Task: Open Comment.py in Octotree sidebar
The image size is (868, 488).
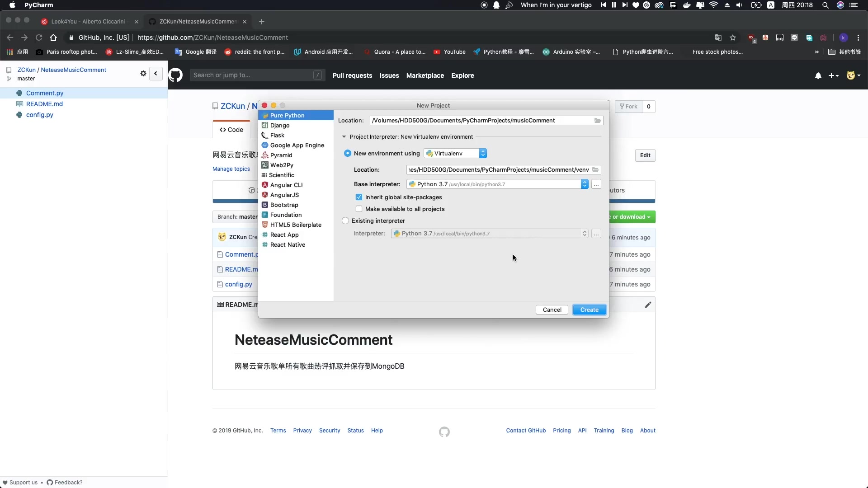Action: tap(45, 93)
